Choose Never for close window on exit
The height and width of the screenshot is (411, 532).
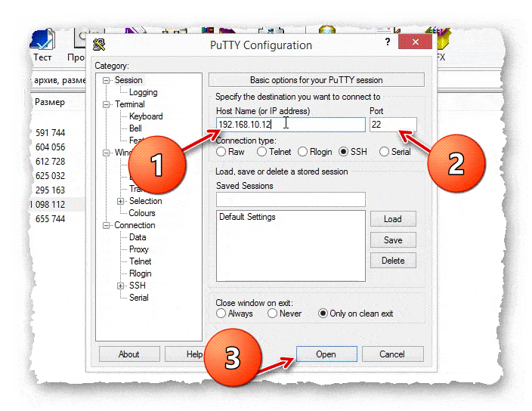[x=272, y=314]
